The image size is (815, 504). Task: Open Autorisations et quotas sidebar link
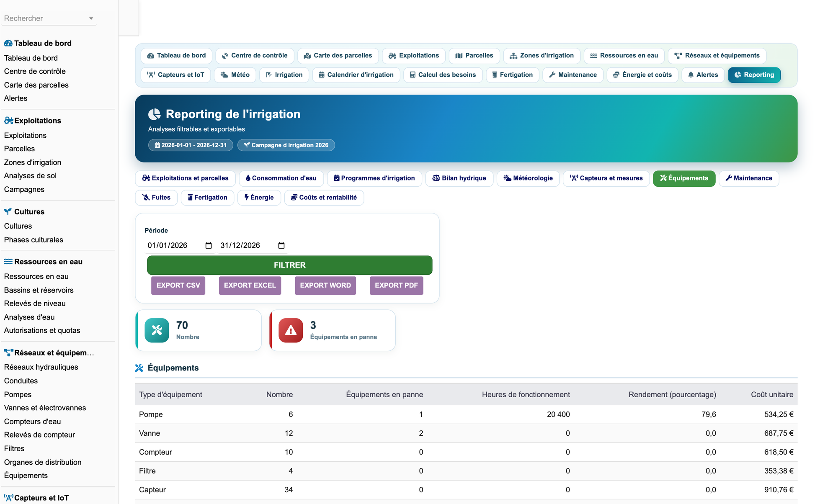[x=42, y=331]
